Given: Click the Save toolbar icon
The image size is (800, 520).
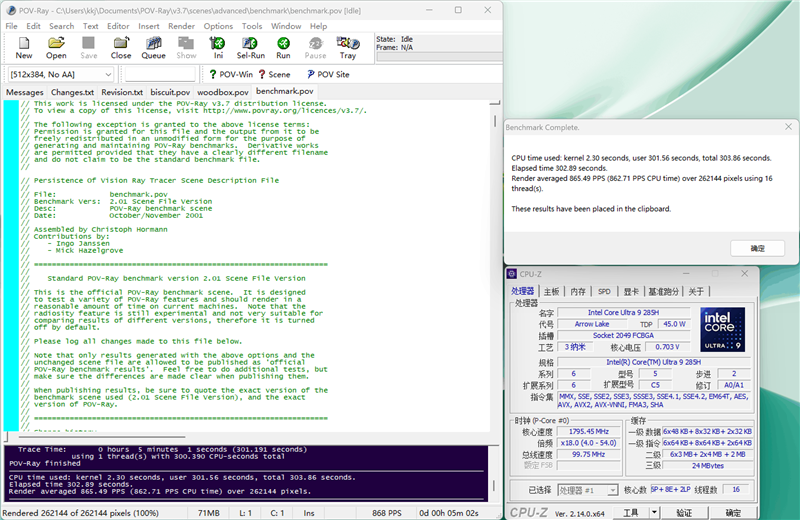Looking at the screenshot, I should coord(88,48).
